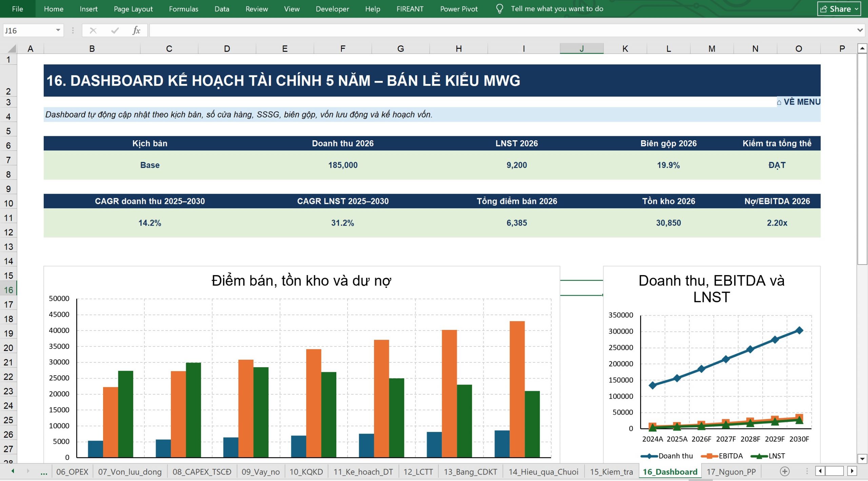This screenshot has height=481, width=868.
Task: Select sheet 14_Hieu_qua_Chuoi
Action: (x=544, y=472)
